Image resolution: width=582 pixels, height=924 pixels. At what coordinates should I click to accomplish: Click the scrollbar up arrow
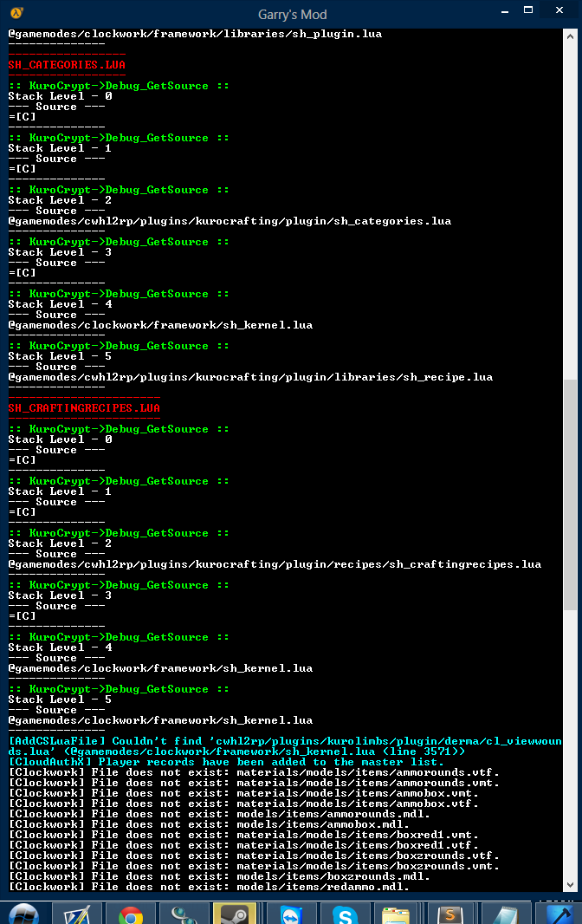tap(570, 36)
